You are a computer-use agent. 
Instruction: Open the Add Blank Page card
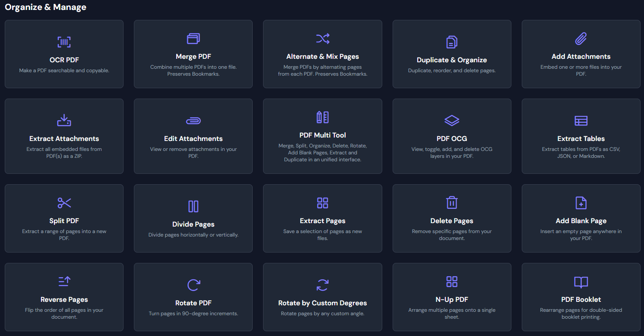(x=581, y=218)
